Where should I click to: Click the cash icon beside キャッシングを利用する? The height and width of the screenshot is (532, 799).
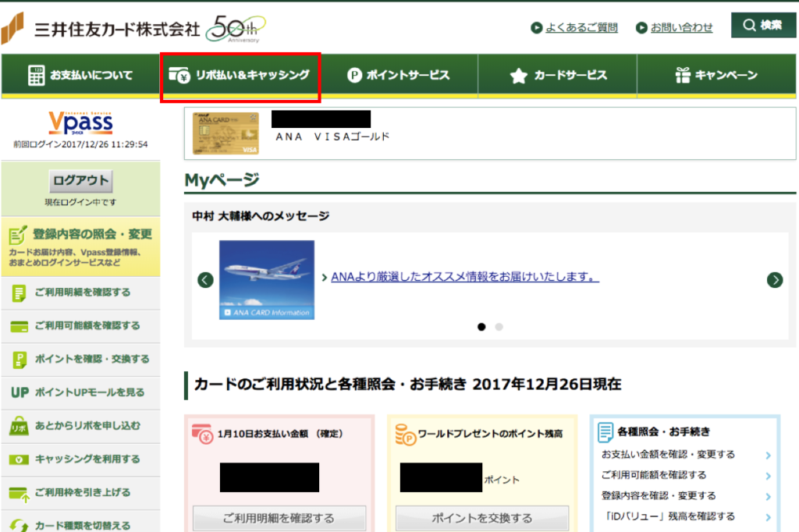pos(19,459)
